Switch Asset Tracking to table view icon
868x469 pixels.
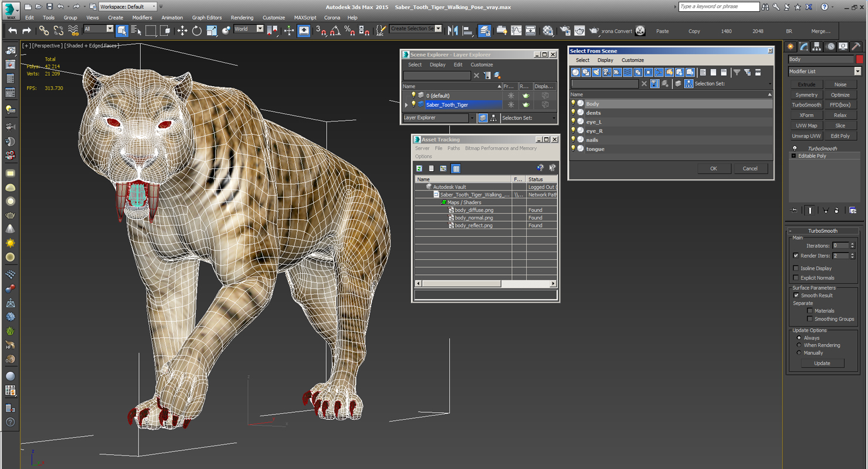point(456,168)
